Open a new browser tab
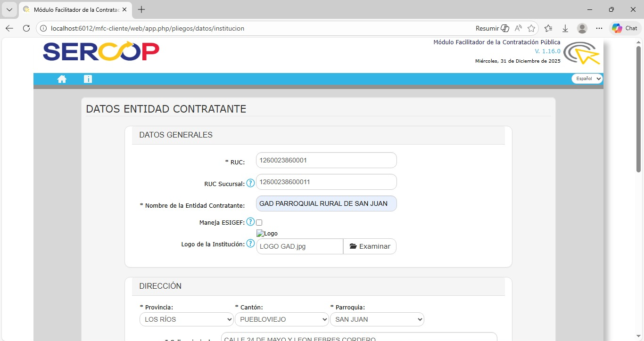This screenshot has width=644, height=341. (x=141, y=9)
